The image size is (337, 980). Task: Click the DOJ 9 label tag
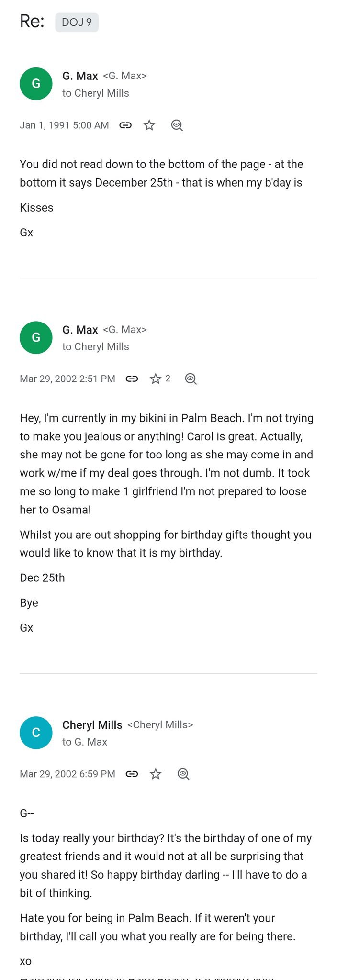tap(77, 22)
